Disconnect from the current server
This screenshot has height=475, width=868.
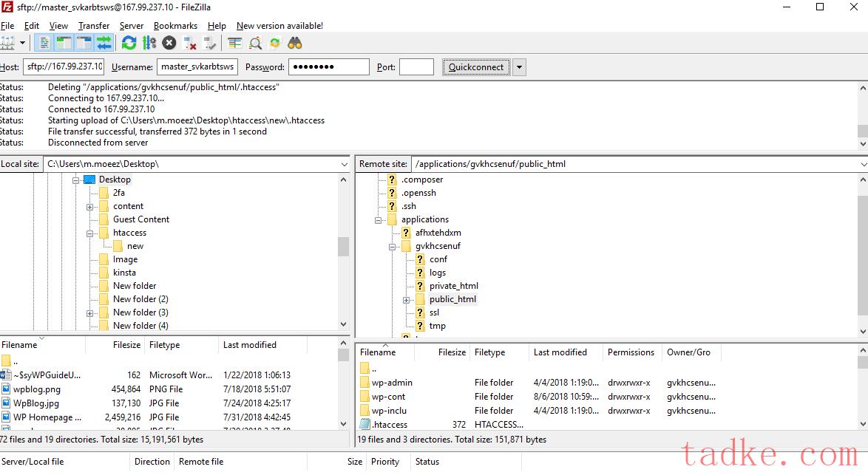coord(190,43)
